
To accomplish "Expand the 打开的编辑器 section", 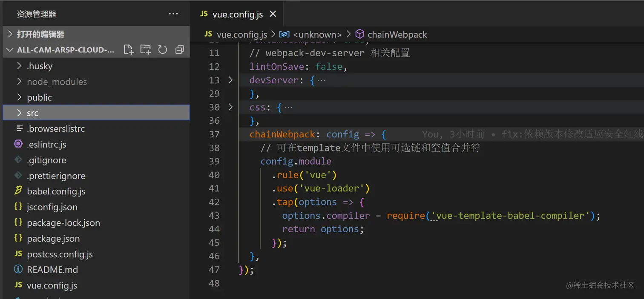I will (96, 34).
